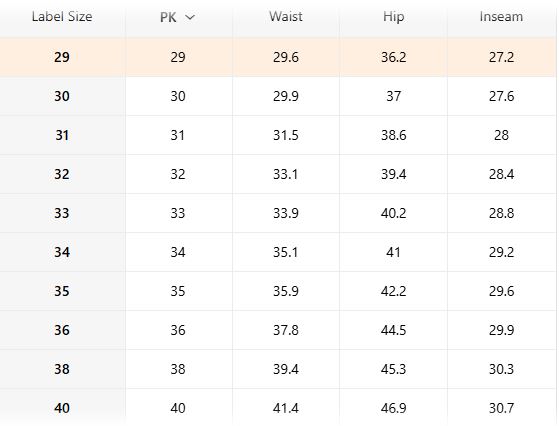The height and width of the screenshot is (426, 559).
Task: Click the Inseam column header
Action: [x=501, y=17]
